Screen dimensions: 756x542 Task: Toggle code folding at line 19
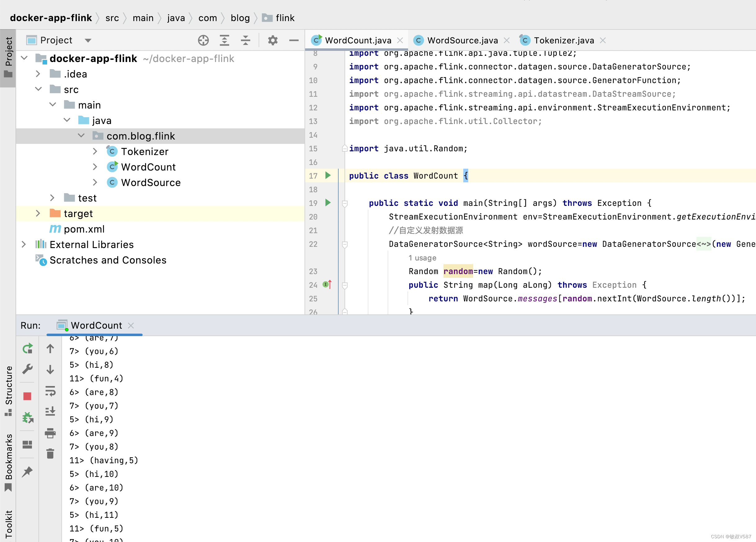[345, 203]
